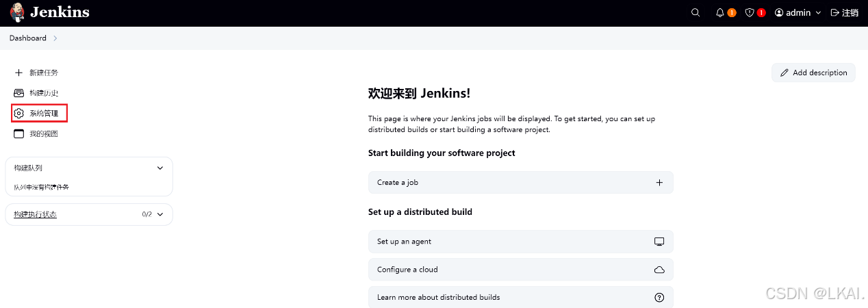Click the 系统管理 gear icon
Viewport: 868px width, 308px height.
18,113
